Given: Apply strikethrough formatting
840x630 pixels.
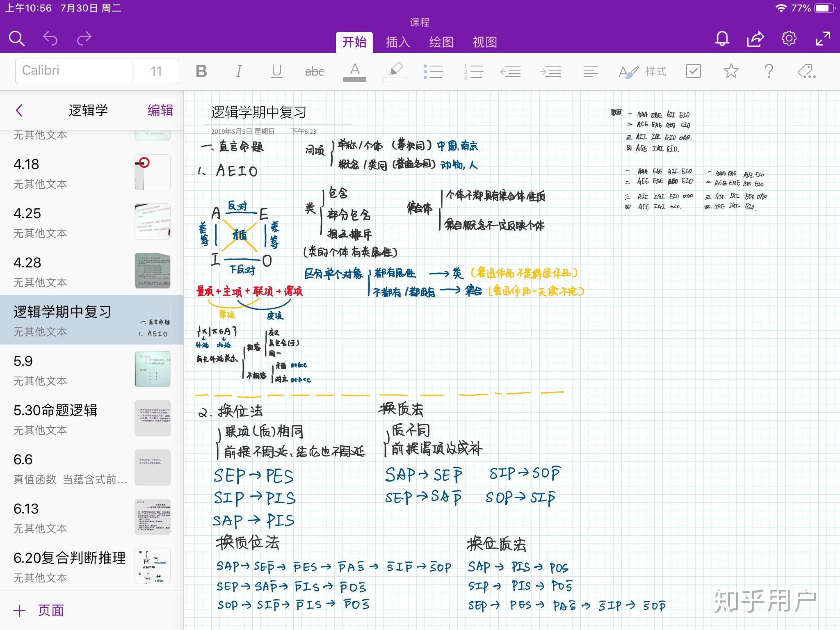Looking at the screenshot, I should [315, 71].
